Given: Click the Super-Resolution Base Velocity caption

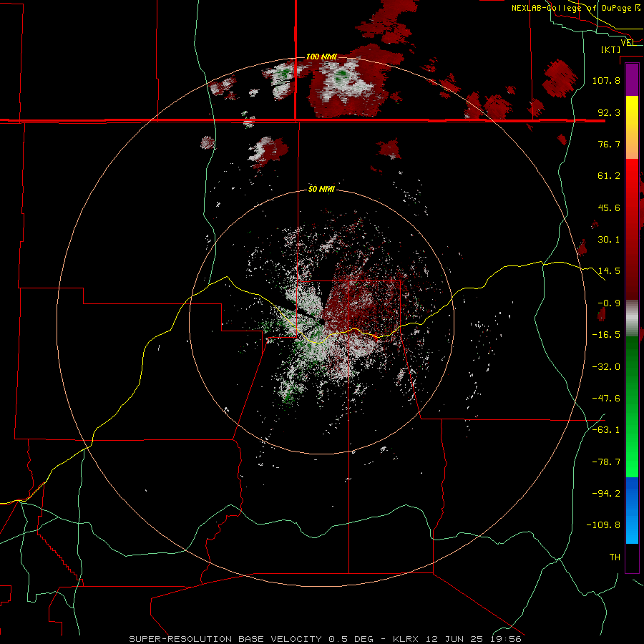Looking at the screenshot, I should point(326,639).
